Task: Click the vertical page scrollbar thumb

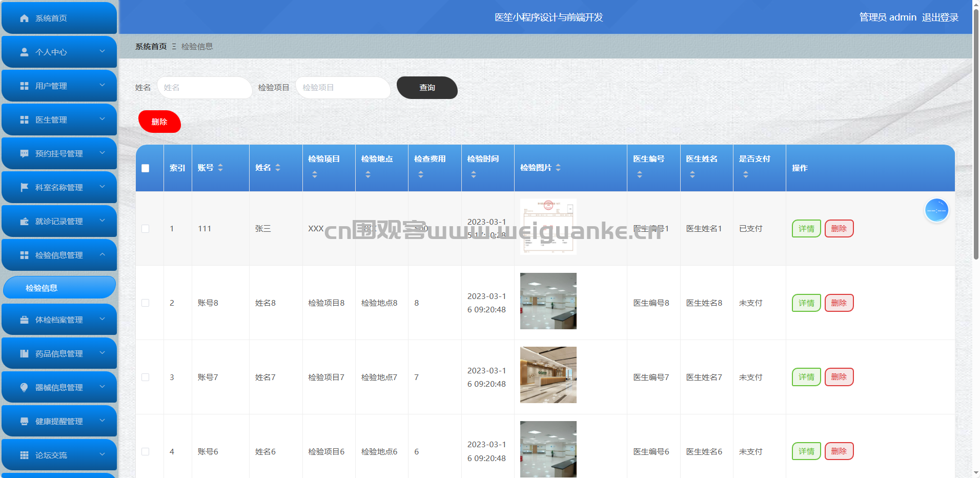Action: click(x=975, y=133)
